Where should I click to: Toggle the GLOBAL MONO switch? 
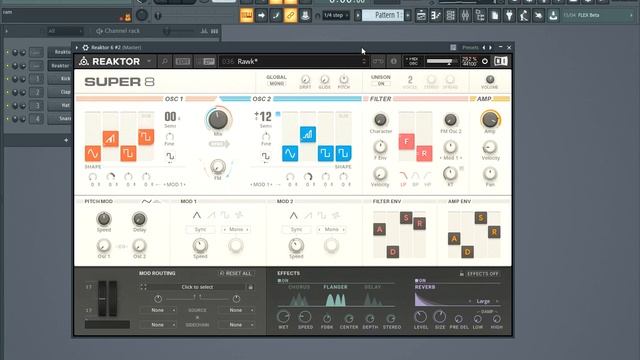276,84
